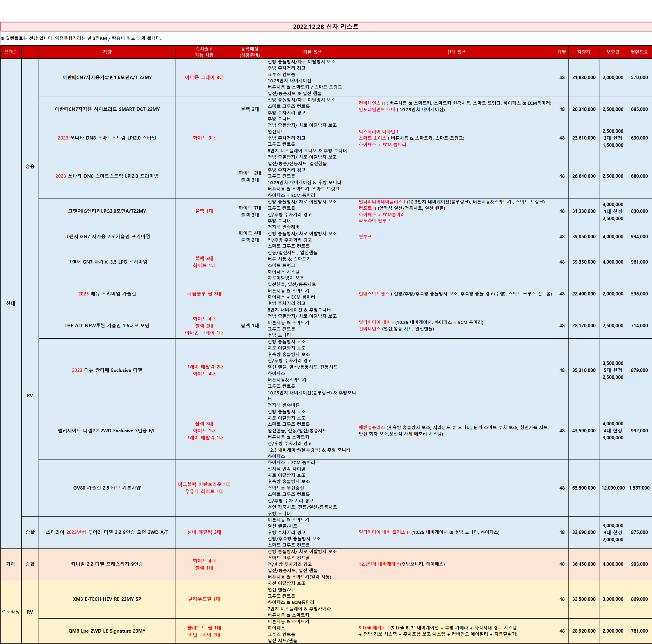652x644 pixels.
Task: Select the vehicle price '28,920,000'
Action: coord(584,631)
